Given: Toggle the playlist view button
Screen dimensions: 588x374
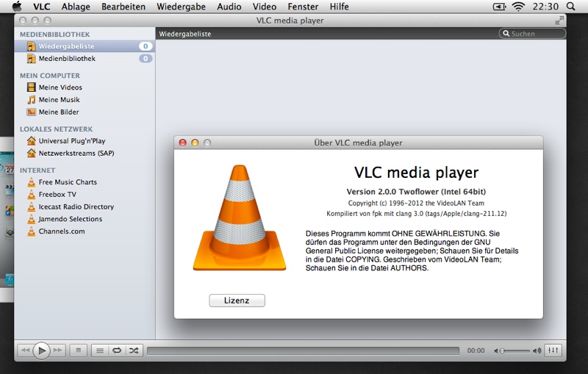Looking at the screenshot, I should click(101, 350).
